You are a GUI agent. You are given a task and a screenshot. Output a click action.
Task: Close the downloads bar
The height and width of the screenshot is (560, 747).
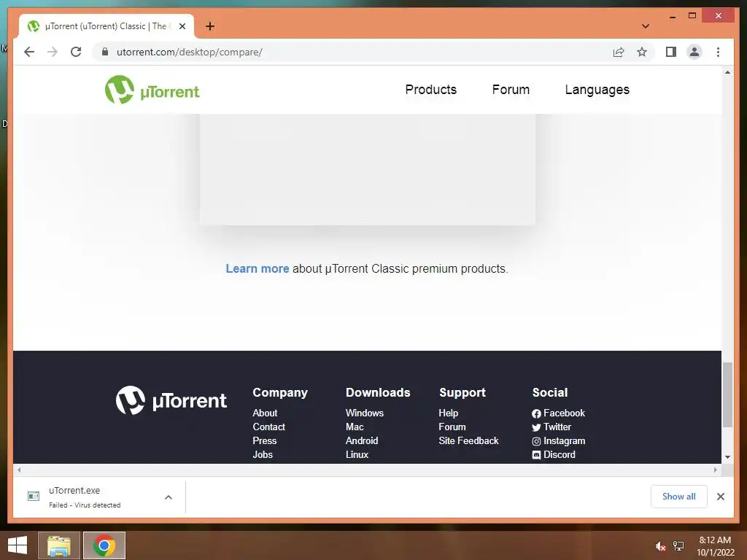pos(720,497)
